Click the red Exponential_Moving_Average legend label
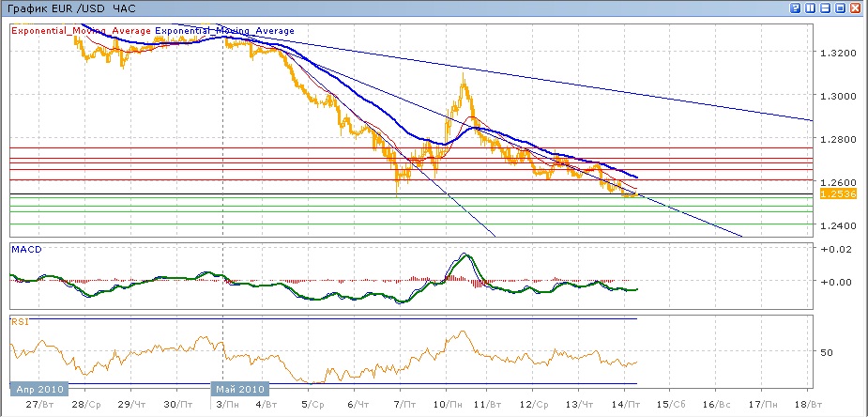The height and width of the screenshot is (417, 868). tap(82, 31)
